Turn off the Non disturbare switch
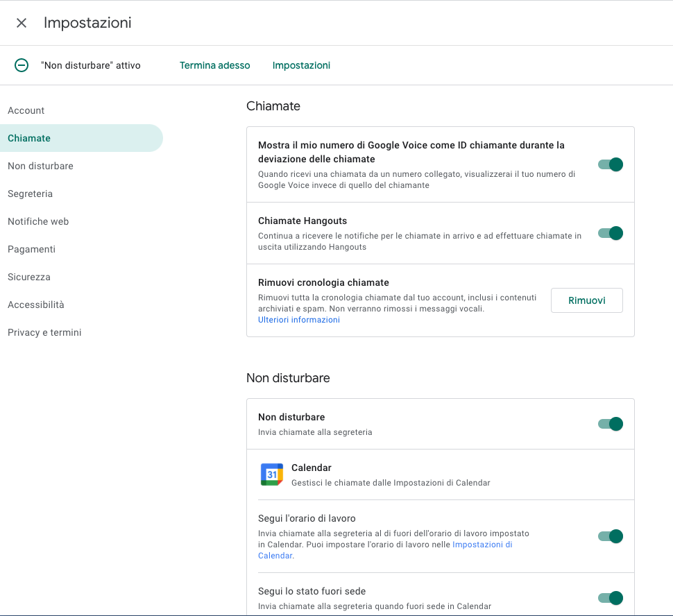The image size is (673, 616). pyautogui.click(x=611, y=424)
